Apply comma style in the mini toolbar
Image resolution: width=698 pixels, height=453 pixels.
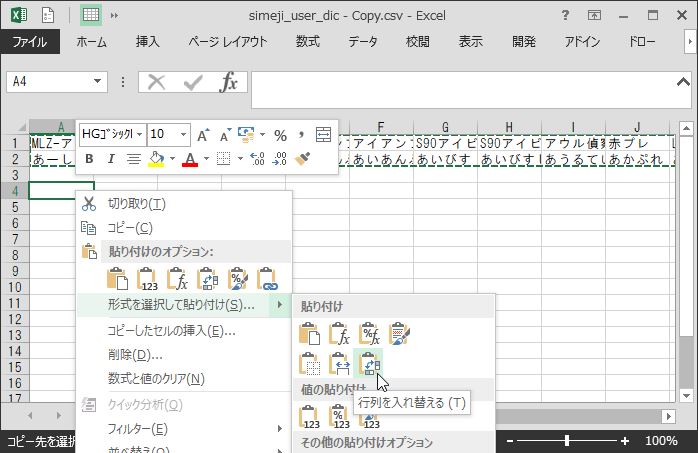(x=301, y=135)
